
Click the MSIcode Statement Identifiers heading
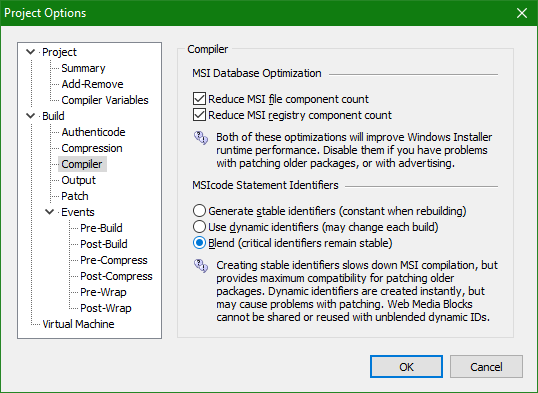[265, 185]
